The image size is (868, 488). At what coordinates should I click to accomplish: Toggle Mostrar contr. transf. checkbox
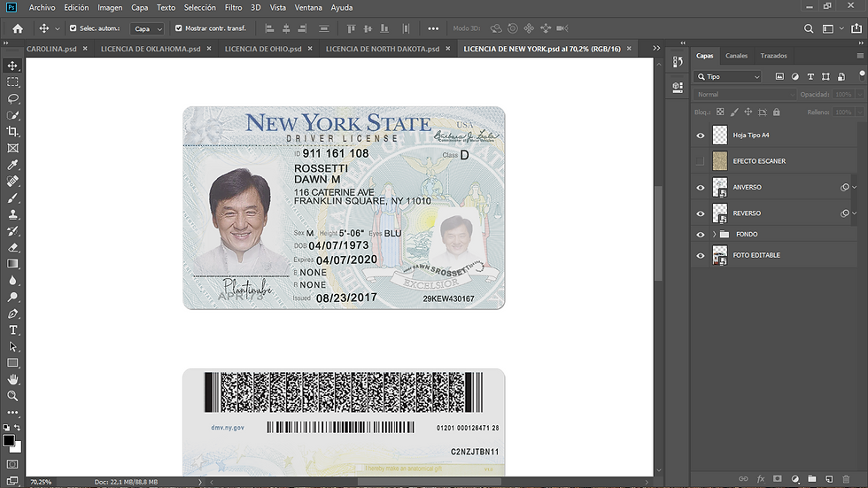[178, 28]
